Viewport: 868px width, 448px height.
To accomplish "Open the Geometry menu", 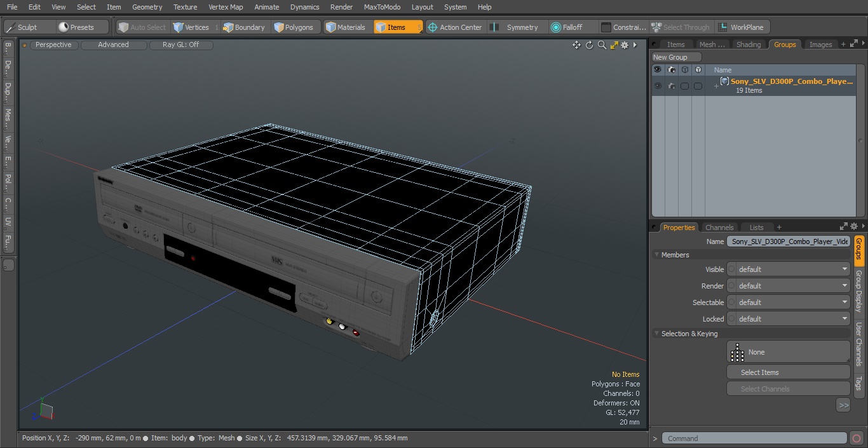I will point(147,7).
